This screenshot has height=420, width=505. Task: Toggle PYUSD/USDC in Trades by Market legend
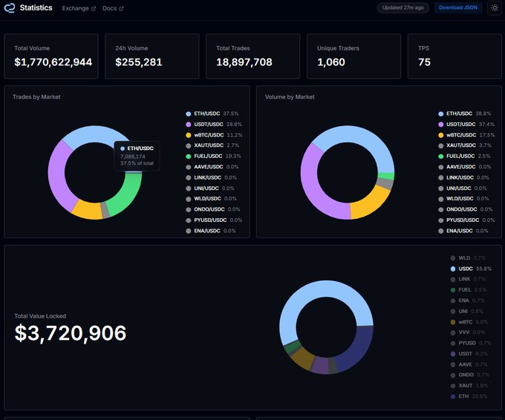click(214, 220)
